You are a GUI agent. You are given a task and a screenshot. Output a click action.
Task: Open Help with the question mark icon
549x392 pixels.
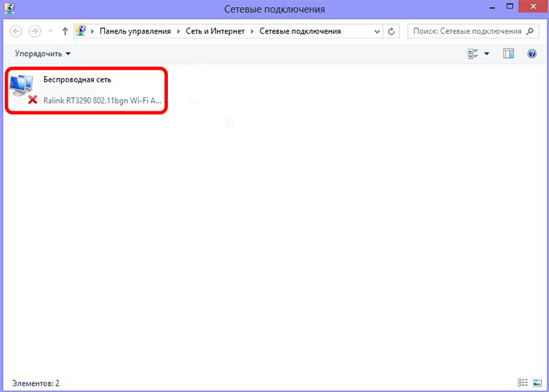tap(532, 54)
